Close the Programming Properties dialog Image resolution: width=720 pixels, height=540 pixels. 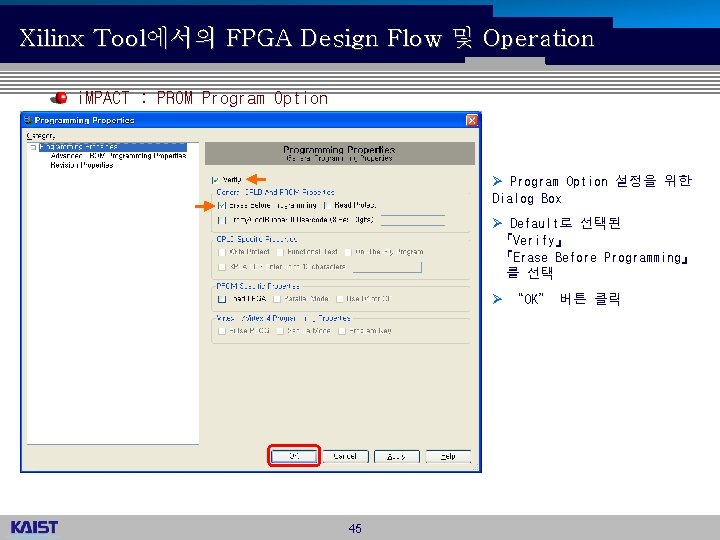[472, 120]
